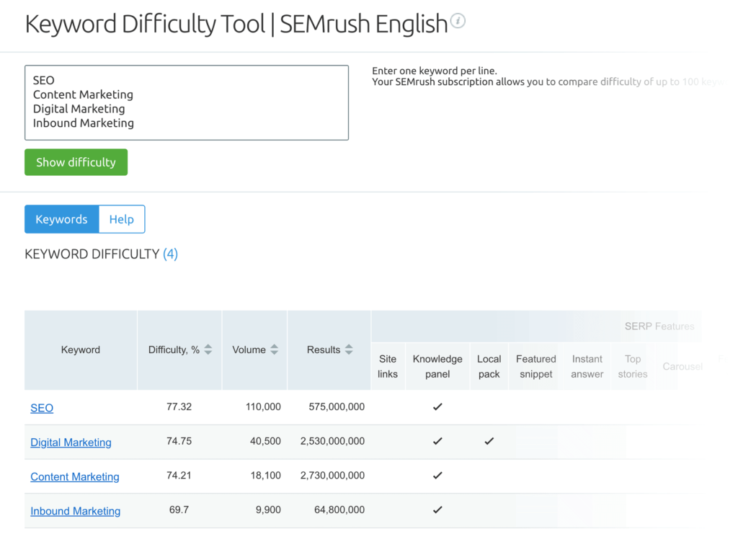This screenshot has width=738, height=560.
Task: Open the info tooltip beside the tool title
Action: [x=458, y=22]
